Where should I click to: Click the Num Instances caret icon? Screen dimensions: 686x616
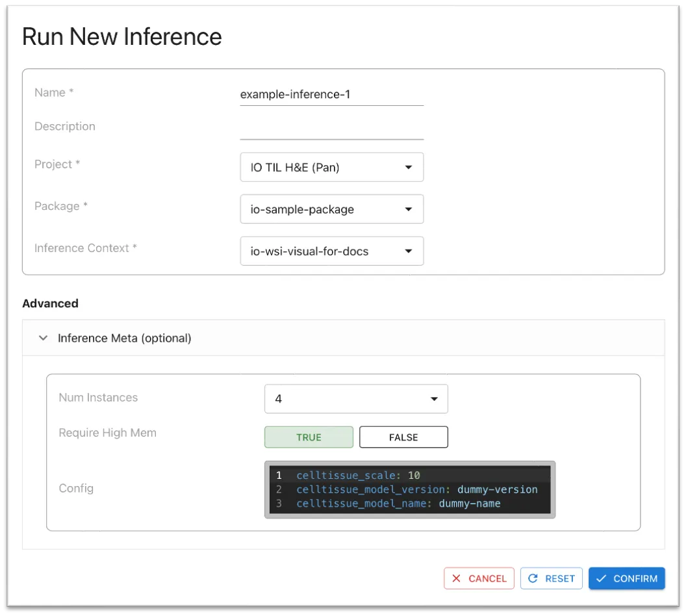pyautogui.click(x=433, y=399)
